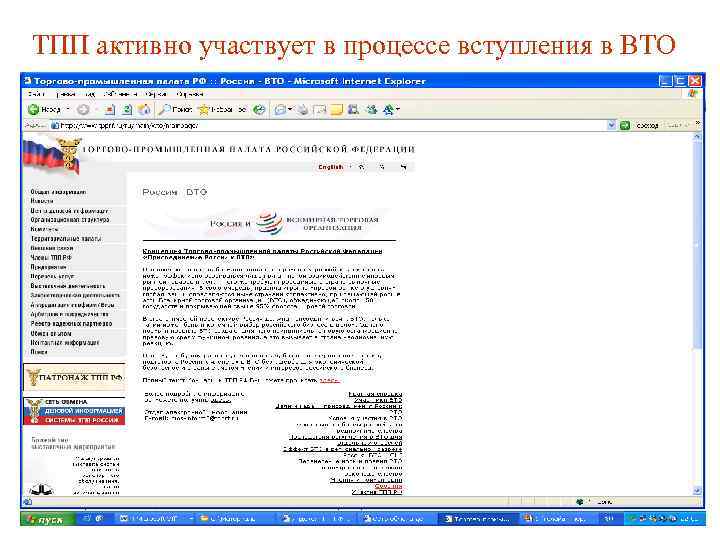
Task: Click the system tray clock area
Action: tap(689, 519)
